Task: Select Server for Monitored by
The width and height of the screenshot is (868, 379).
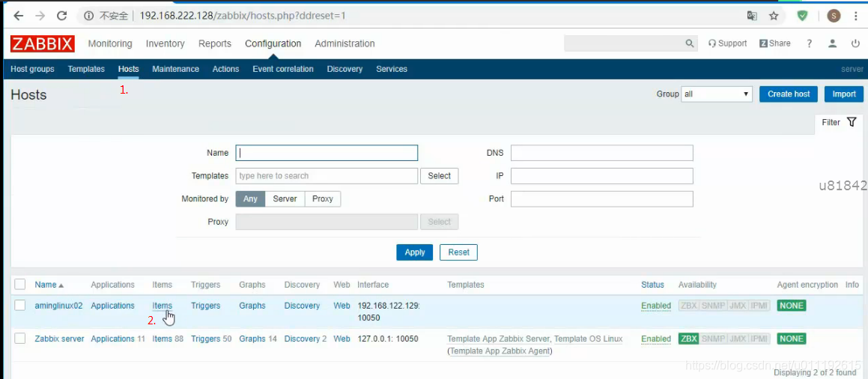Action: 285,198
